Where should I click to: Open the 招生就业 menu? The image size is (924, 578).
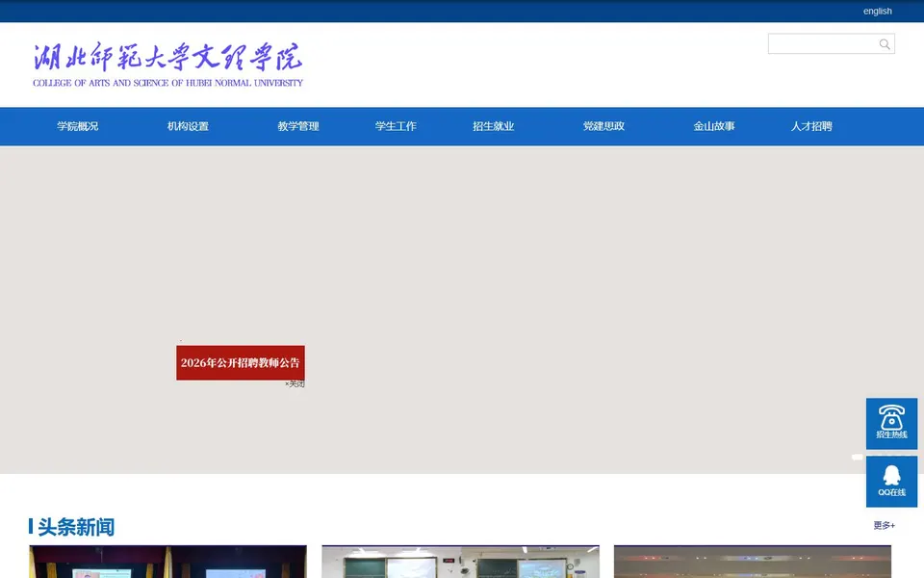pyautogui.click(x=493, y=126)
